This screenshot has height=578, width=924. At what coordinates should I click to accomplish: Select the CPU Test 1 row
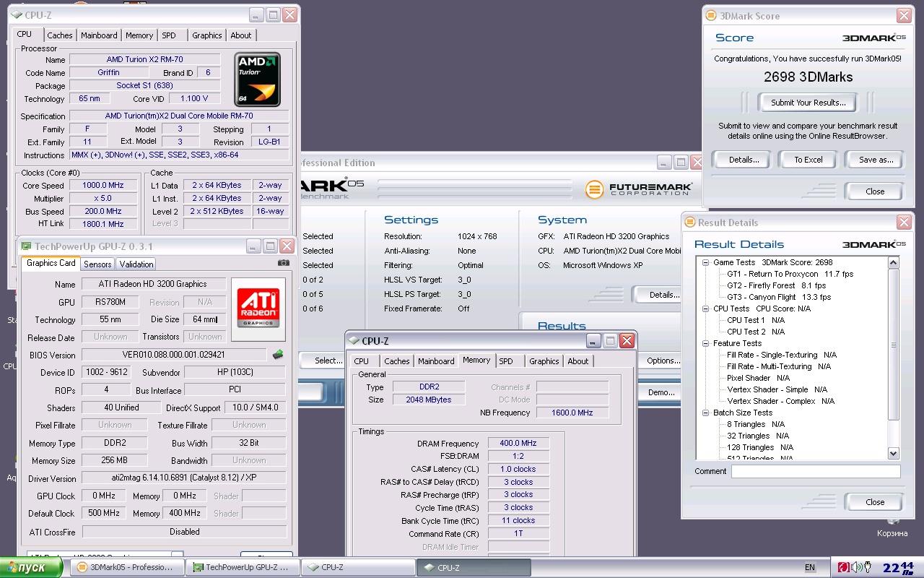(755, 320)
